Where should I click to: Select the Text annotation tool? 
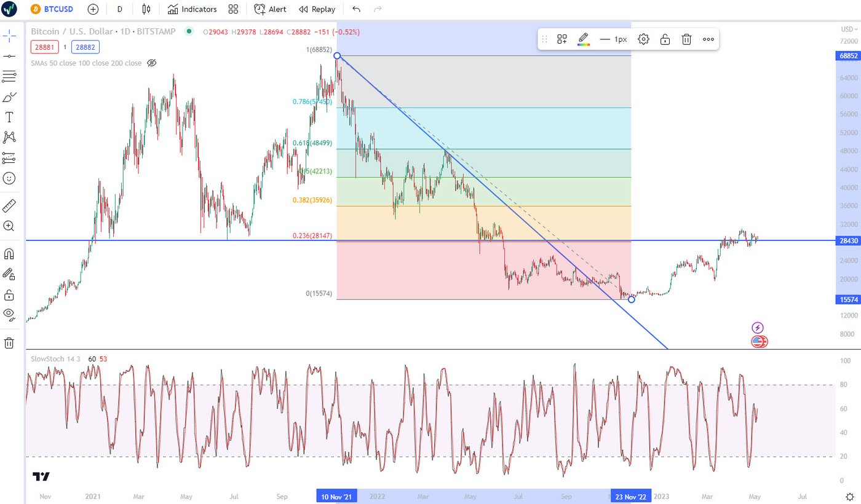point(9,117)
